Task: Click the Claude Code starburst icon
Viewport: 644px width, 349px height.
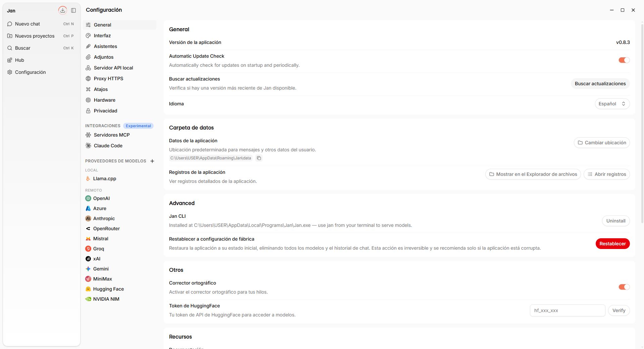Action: tap(88, 146)
